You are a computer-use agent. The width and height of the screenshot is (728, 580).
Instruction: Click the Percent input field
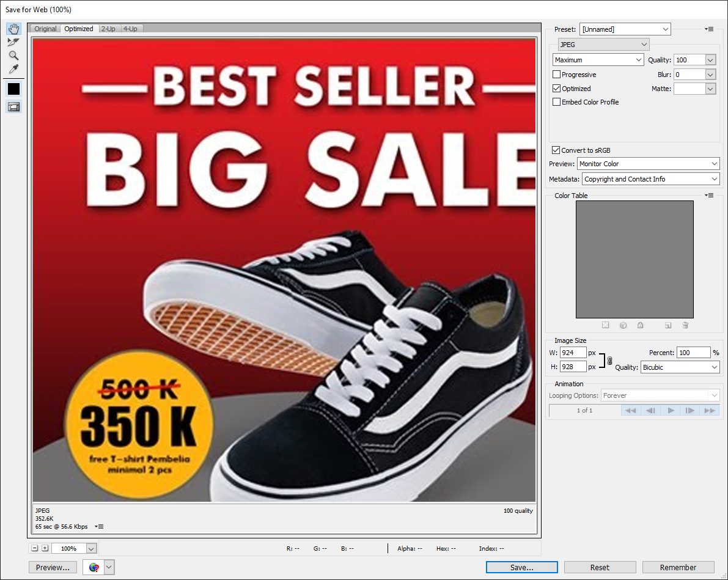(694, 353)
